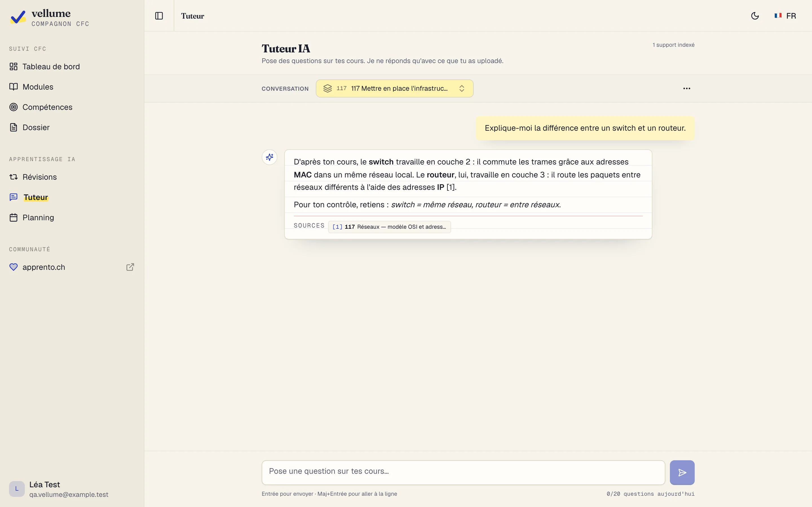Open the three-dot conversation options menu
Viewport: 812px width, 507px height.
pos(687,88)
